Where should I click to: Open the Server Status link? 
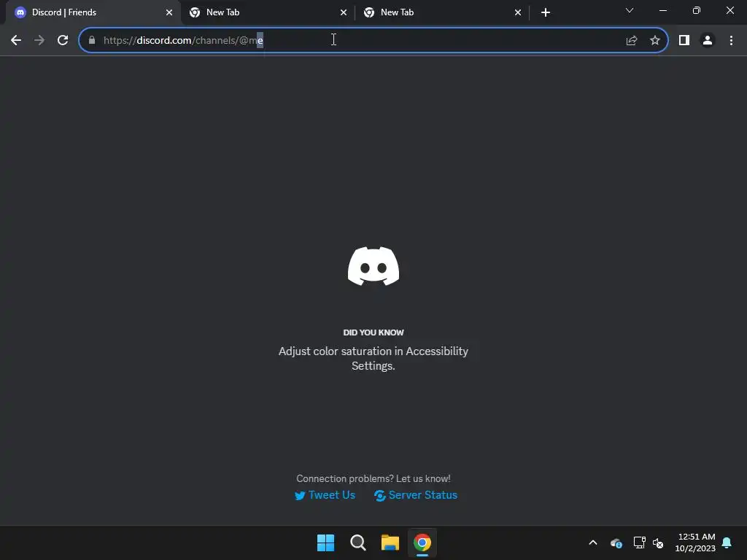pyautogui.click(x=415, y=495)
